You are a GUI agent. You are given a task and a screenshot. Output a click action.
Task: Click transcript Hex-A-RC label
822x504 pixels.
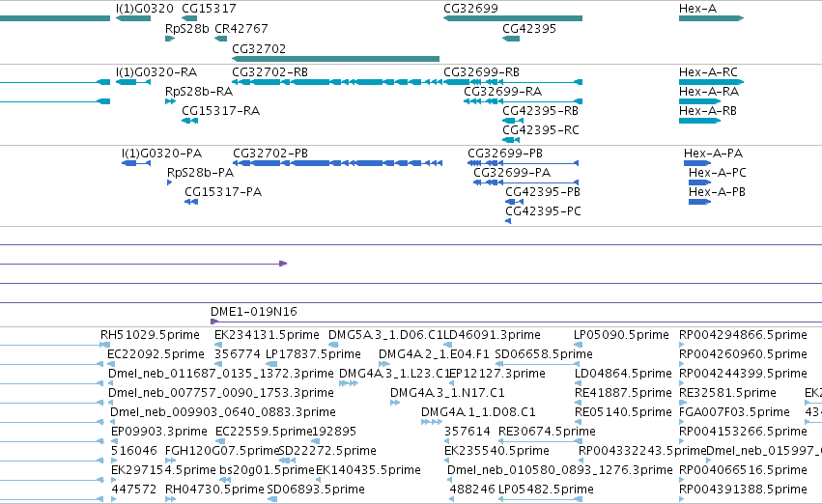click(x=708, y=71)
